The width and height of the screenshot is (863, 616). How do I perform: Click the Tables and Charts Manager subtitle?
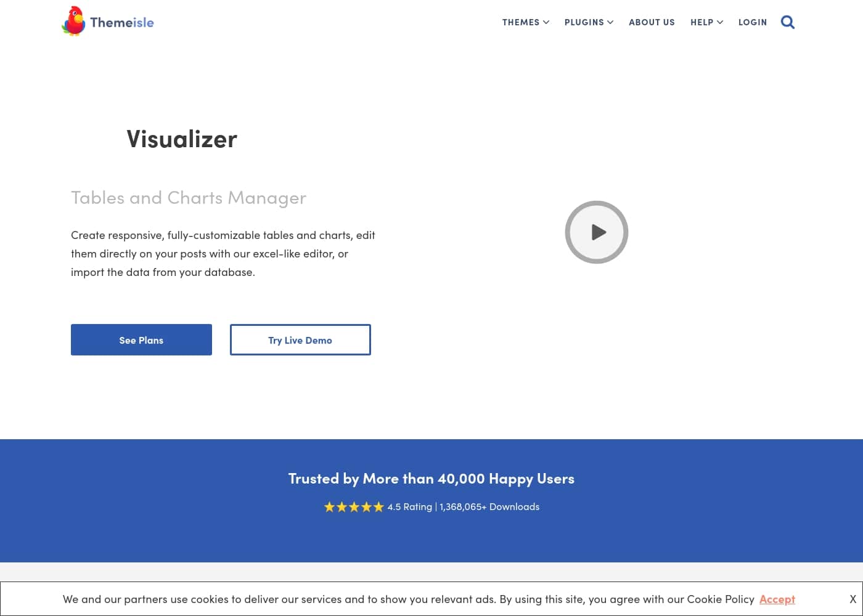[x=189, y=198]
